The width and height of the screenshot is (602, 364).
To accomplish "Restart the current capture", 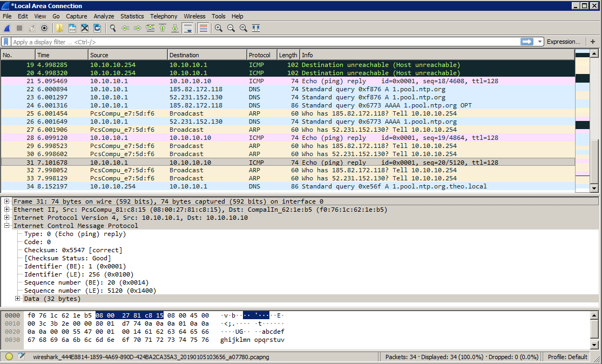I will (31, 28).
